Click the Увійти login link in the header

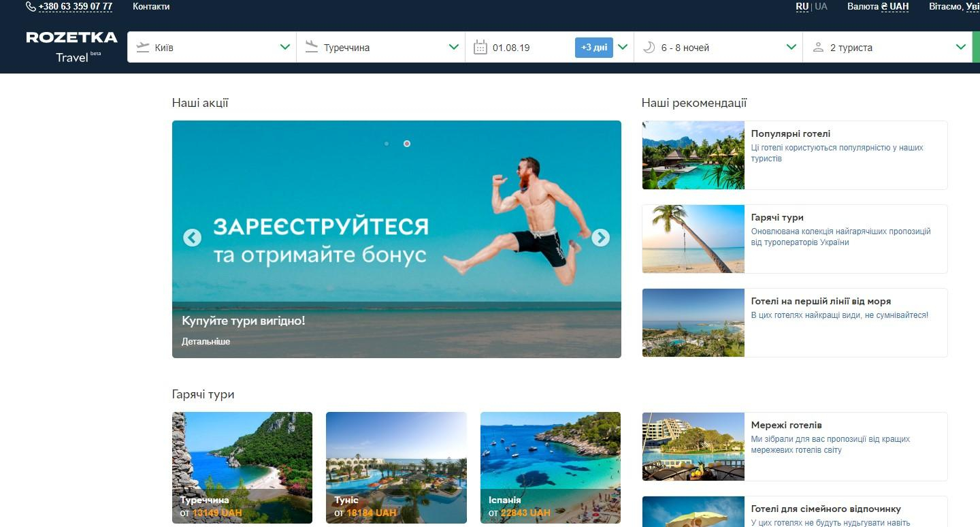point(972,6)
